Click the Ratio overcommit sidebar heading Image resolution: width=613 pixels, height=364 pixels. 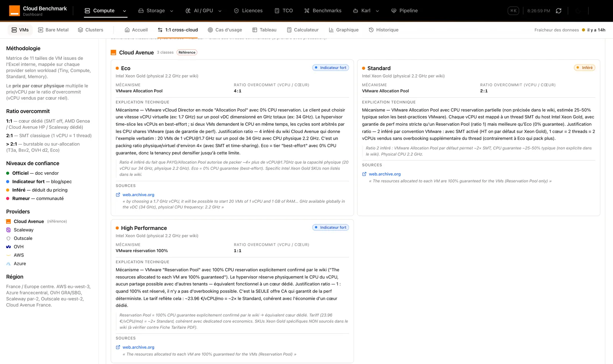(28, 111)
